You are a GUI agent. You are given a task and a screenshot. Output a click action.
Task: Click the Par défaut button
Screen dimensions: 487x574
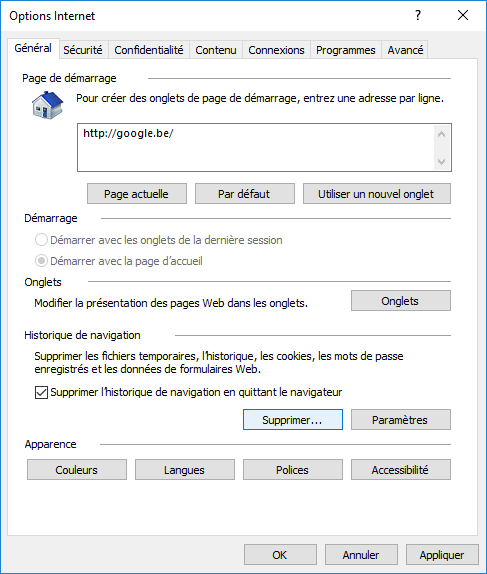pyautogui.click(x=245, y=194)
